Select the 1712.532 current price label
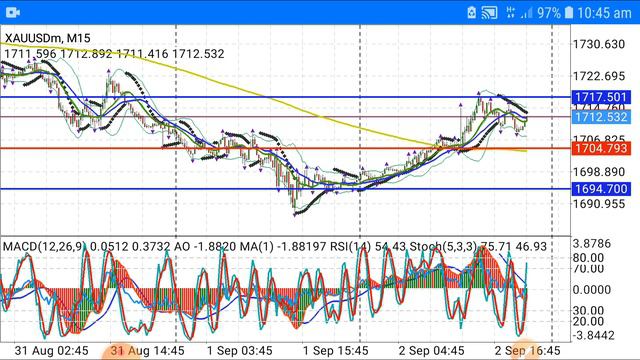 tap(601, 117)
